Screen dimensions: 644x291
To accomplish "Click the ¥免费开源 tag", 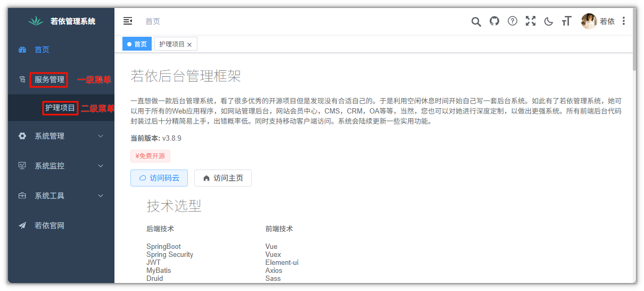I will 150,156.
